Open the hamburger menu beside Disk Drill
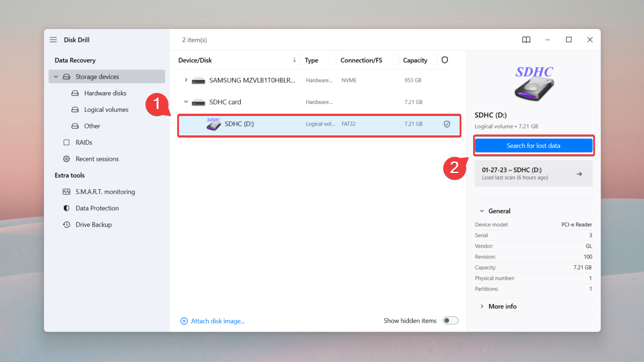 [x=53, y=40]
